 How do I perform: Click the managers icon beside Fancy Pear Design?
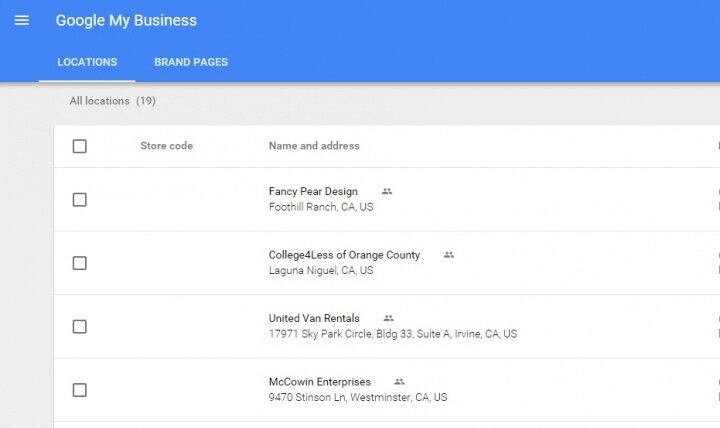pyautogui.click(x=387, y=191)
